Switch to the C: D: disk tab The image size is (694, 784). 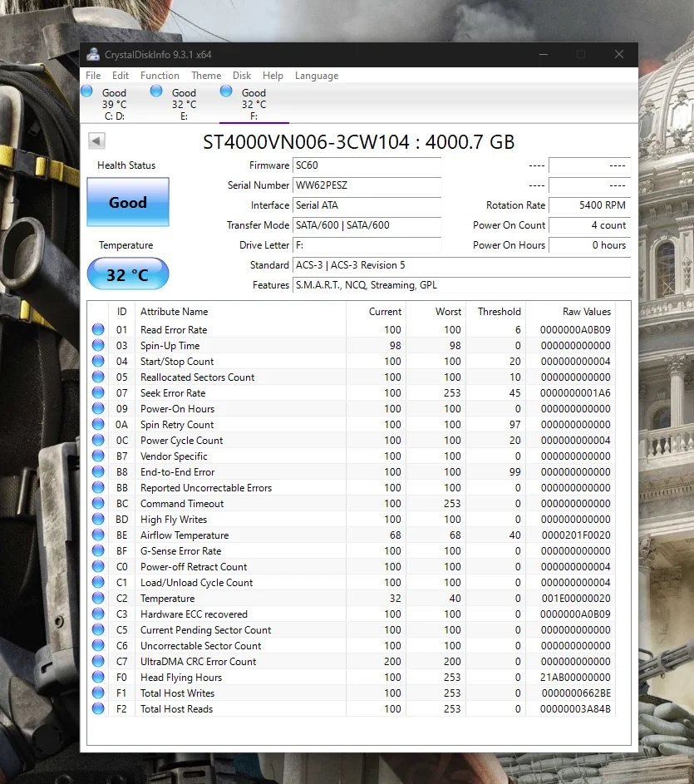[x=115, y=104]
